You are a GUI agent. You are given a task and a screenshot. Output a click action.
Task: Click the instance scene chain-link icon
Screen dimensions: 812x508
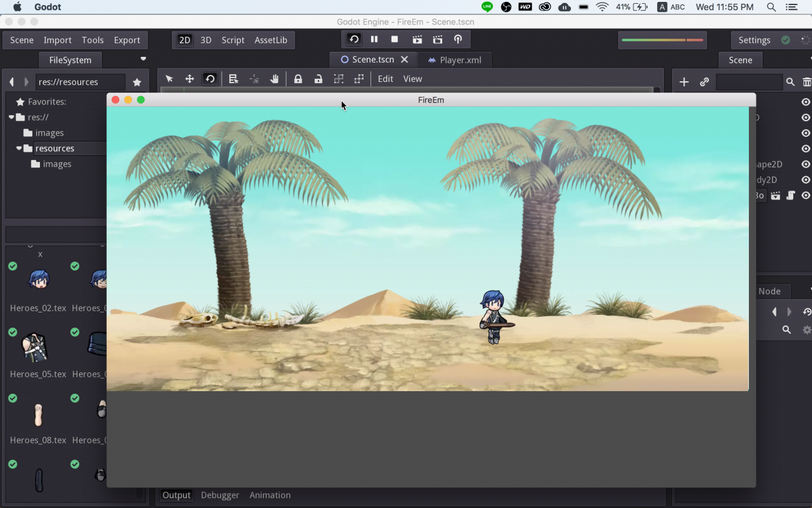704,82
